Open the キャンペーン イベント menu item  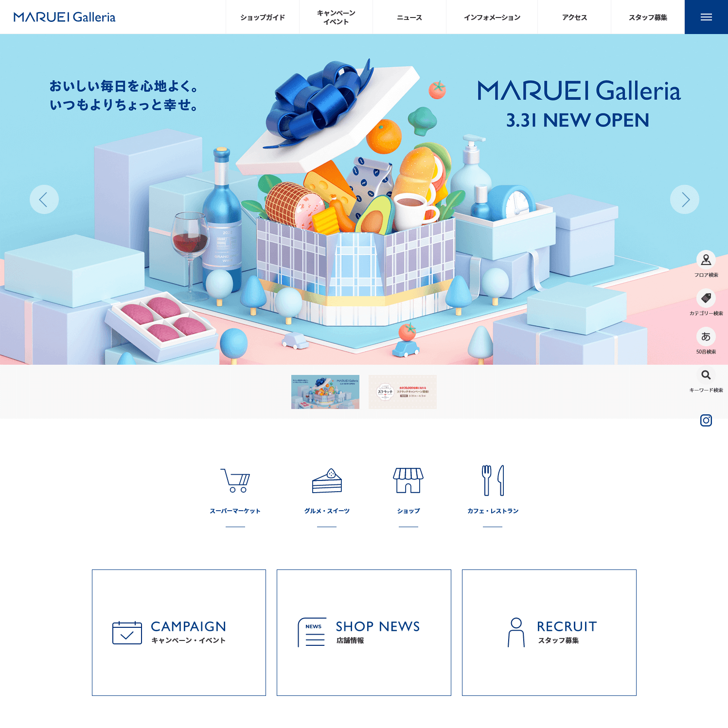pyautogui.click(x=336, y=17)
